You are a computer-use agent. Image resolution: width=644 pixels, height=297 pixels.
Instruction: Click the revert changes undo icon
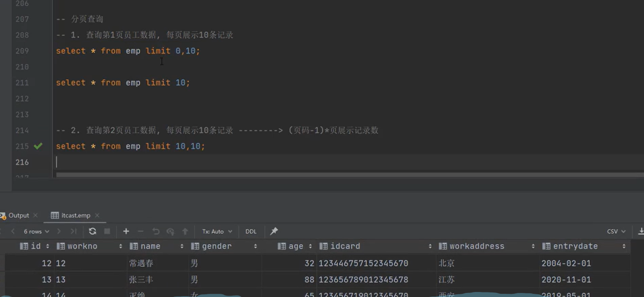(156, 231)
